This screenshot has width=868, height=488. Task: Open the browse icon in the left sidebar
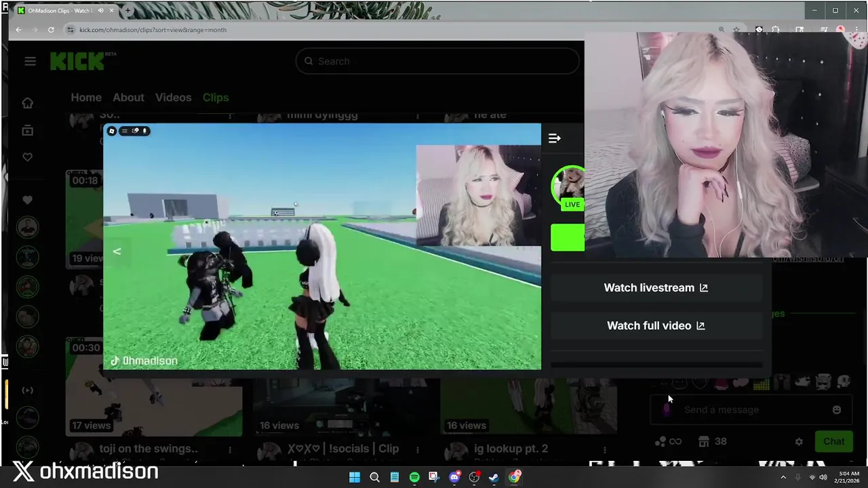(x=27, y=130)
